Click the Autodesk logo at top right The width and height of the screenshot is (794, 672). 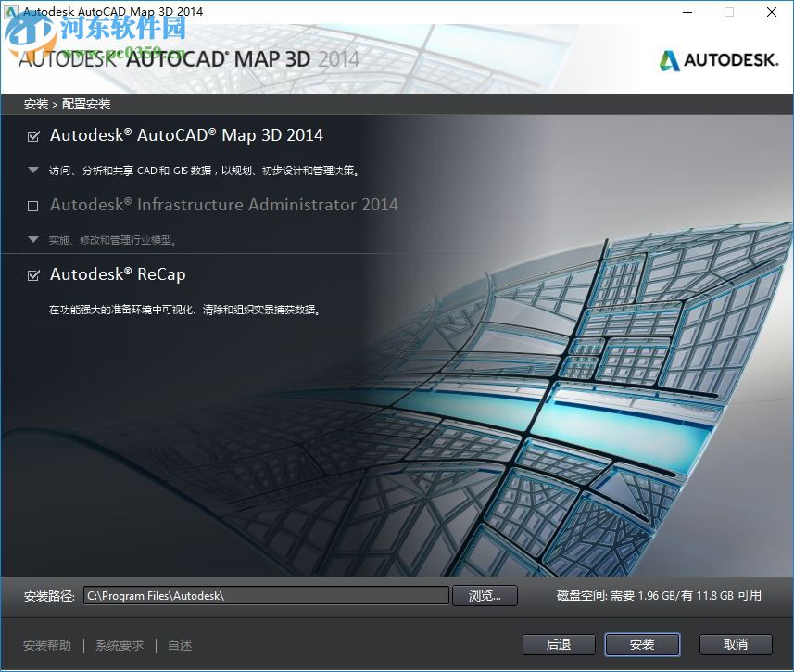pyautogui.click(x=732, y=59)
